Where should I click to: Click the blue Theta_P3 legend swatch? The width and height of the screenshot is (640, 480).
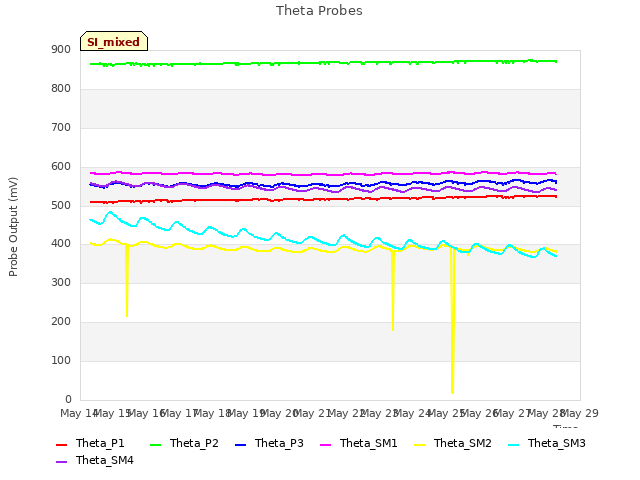coord(240,444)
